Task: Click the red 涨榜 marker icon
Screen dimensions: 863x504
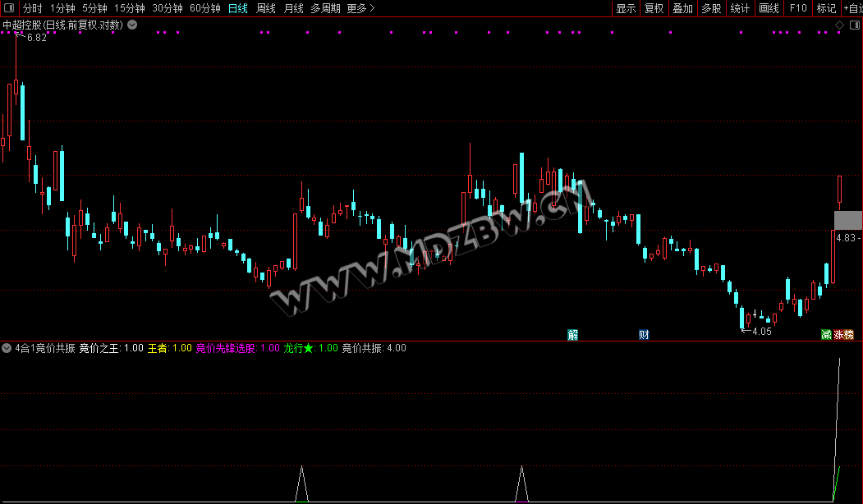Action: pyautogui.click(x=844, y=335)
